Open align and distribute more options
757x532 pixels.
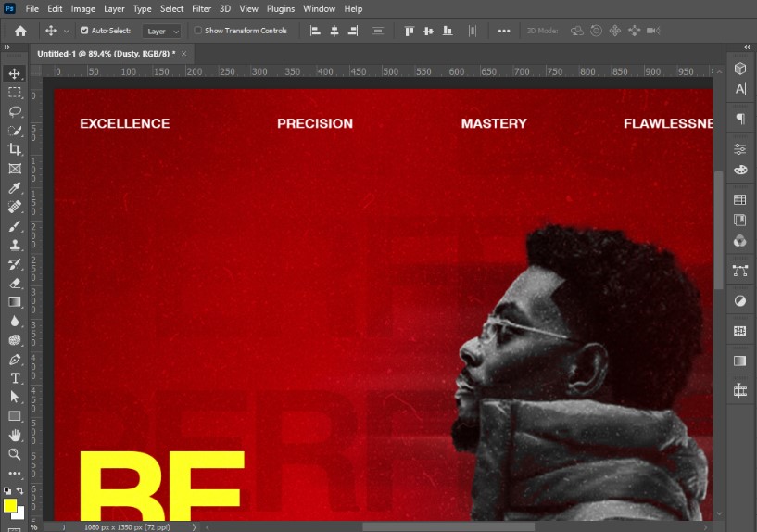point(504,31)
